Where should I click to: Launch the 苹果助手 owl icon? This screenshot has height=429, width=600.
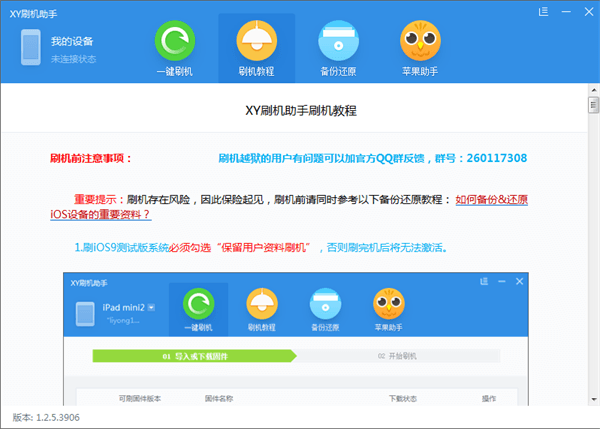(420, 41)
